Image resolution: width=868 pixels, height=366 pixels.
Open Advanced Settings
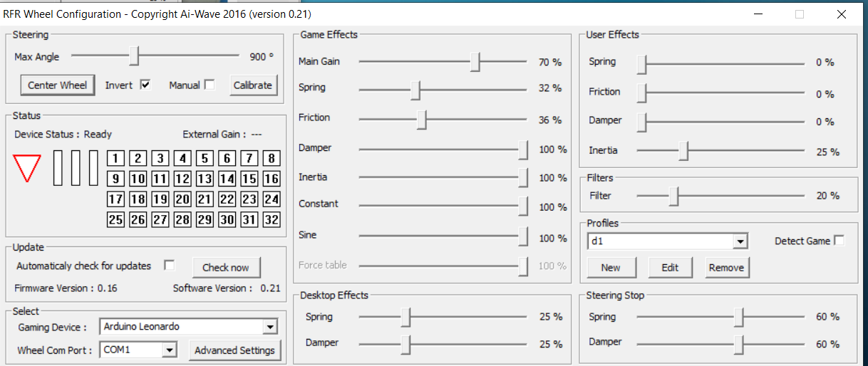[x=234, y=350]
